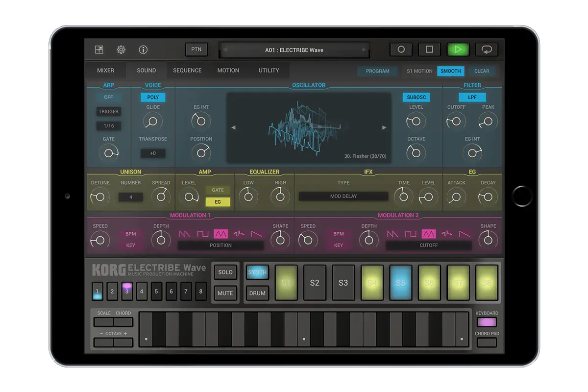588x392 pixels.
Task: Toggle BPM sync in Modulation 1
Action: pos(131,234)
